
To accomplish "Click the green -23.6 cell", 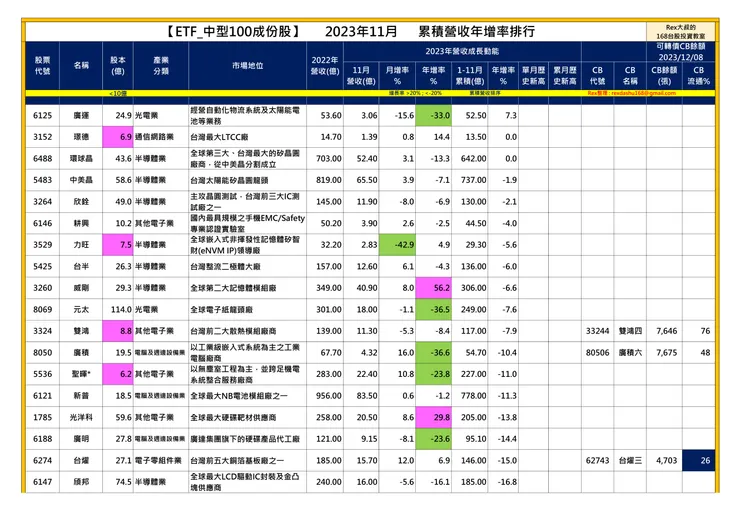I will (433, 439).
